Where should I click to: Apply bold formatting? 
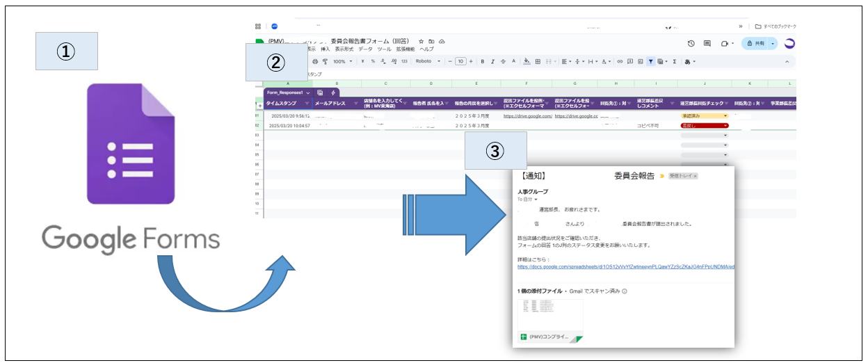(x=482, y=61)
